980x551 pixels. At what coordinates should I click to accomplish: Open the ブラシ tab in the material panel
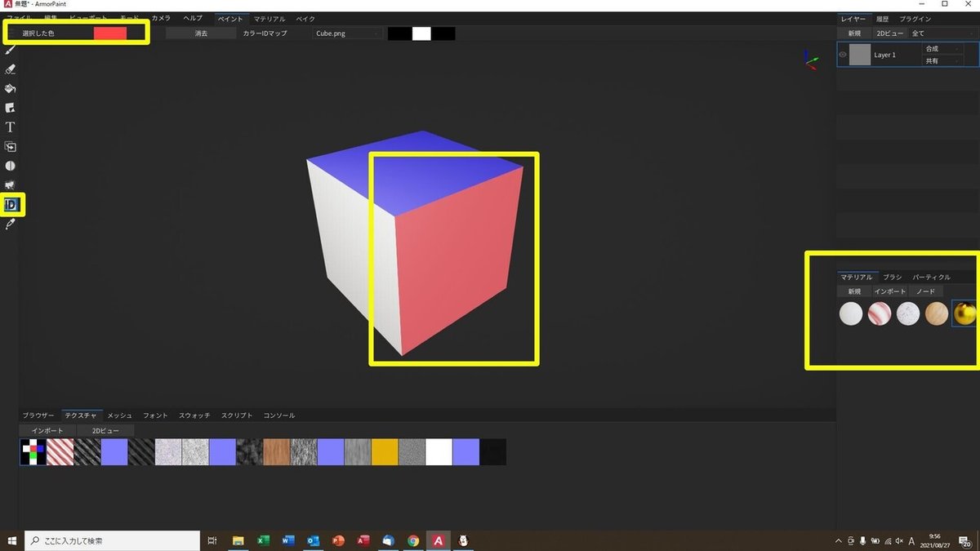point(893,277)
